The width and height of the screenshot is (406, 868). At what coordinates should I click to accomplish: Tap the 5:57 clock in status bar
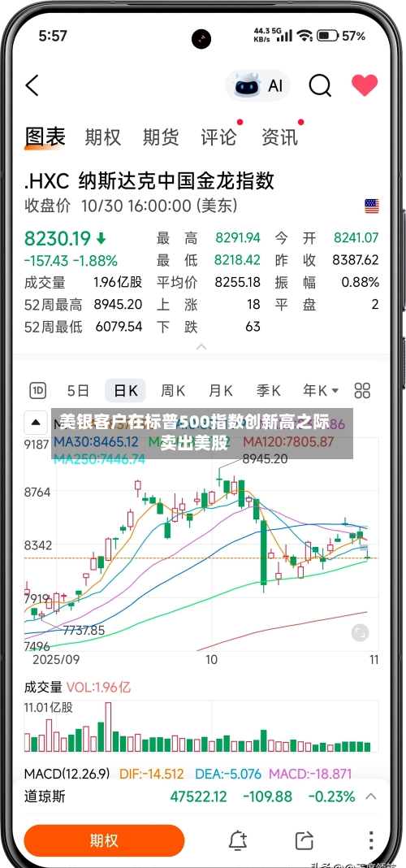coord(53,36)
